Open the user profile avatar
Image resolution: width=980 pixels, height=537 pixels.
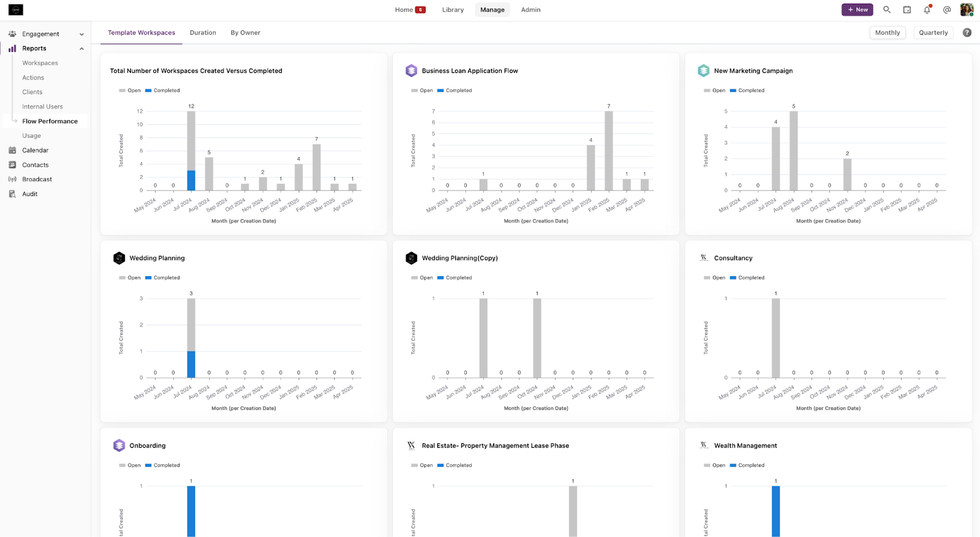click(x=967, y=10)
